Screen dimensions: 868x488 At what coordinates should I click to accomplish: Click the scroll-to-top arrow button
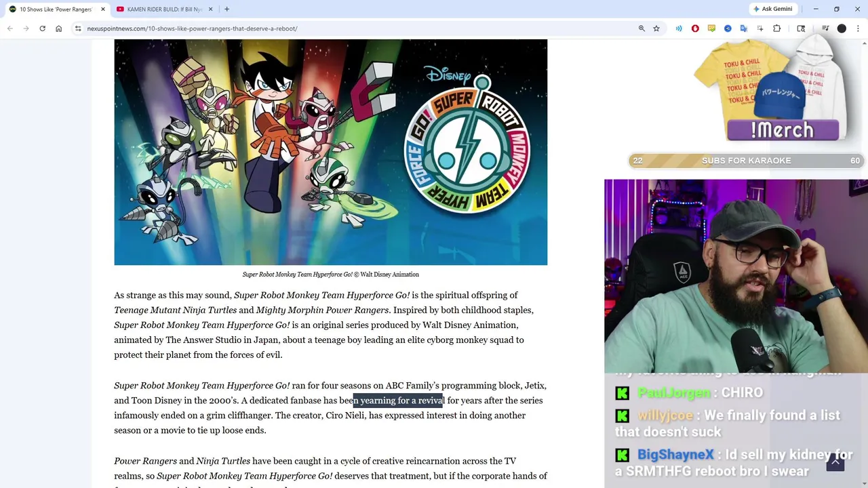[x=835, y=462]
